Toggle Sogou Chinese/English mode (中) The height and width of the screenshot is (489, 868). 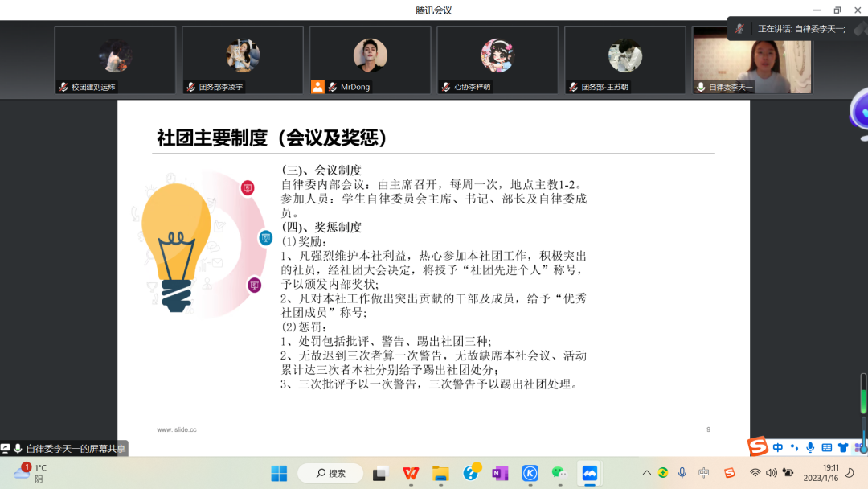[x=778, y=447]
